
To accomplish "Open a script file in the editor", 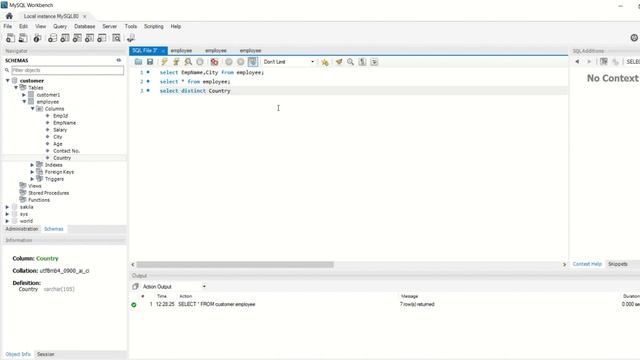I will (138, 62).
